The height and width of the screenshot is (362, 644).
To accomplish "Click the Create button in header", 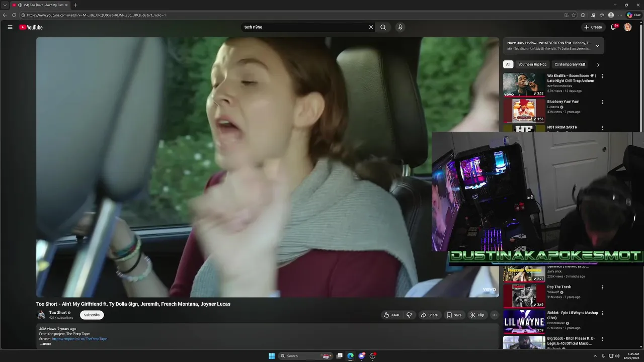I will pyautogui.click(x=593, y=27).
